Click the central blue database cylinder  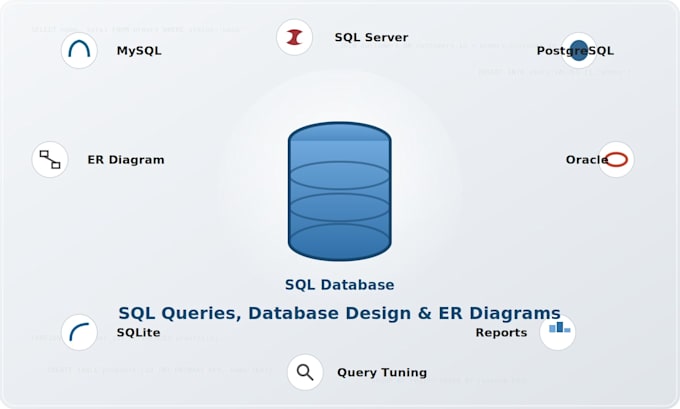click(x=340, y=191)
